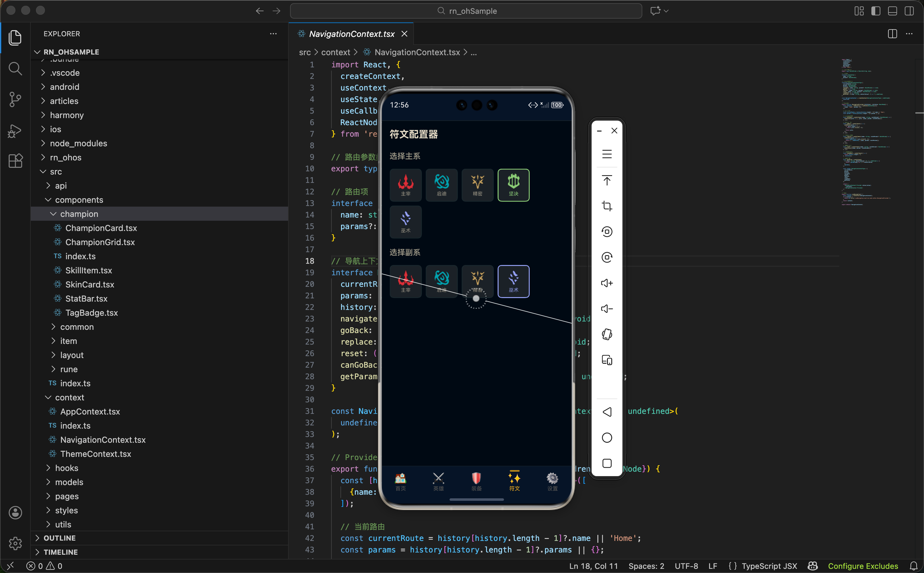The width and height of the screenshot is (924, 573).
Task: Select the 坚决 primary rune tree
Action: click(x=513, y=185)
